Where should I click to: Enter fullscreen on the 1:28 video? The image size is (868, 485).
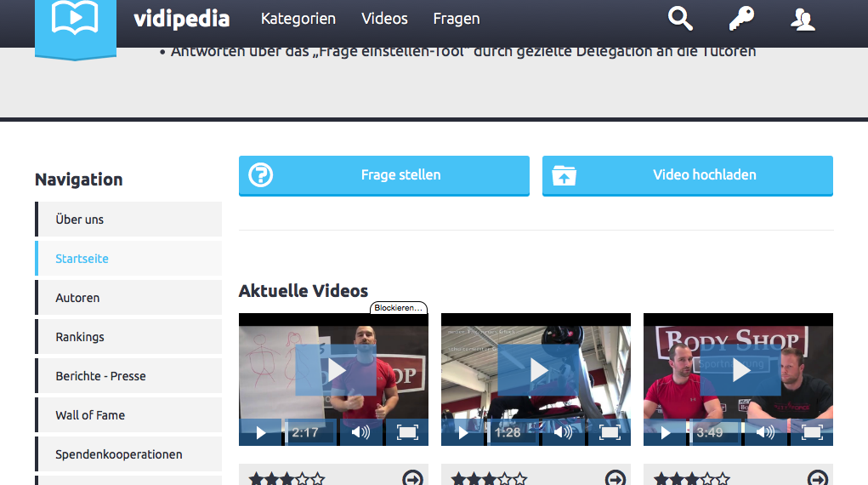(610, 433)
